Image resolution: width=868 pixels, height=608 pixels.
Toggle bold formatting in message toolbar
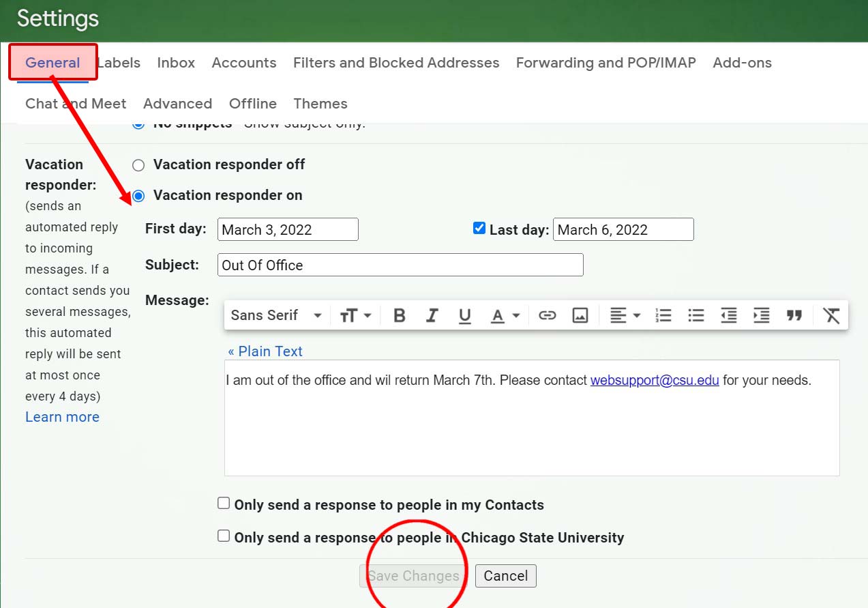pyautogui.click(x=400, y=315)
